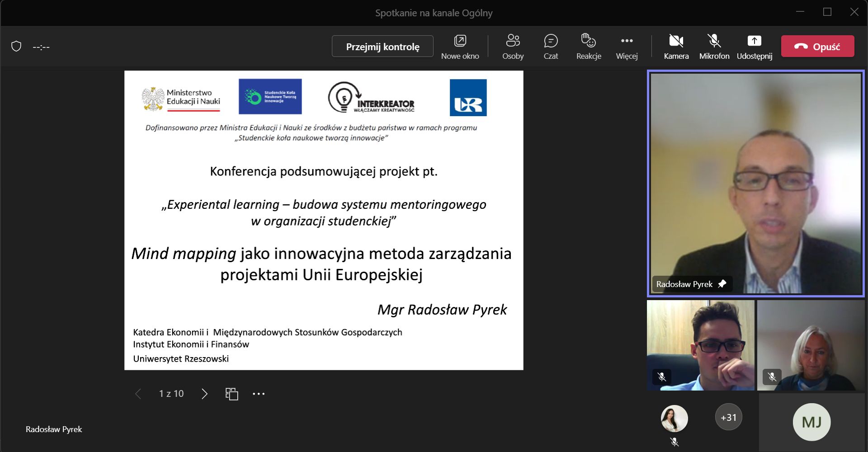Screen dimensions: 868x452
Task: Unmute the Mikrofon
Action: pos(714,47)
